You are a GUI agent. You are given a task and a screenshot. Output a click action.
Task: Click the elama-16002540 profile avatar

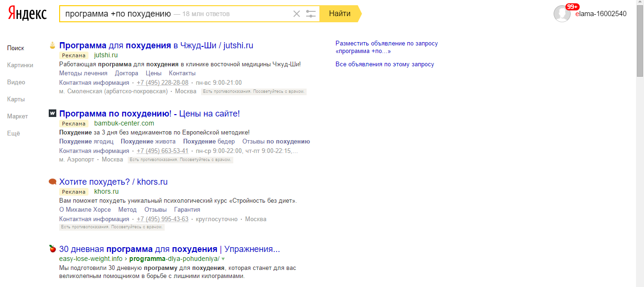pyautogui.click(x=562, y=14)
